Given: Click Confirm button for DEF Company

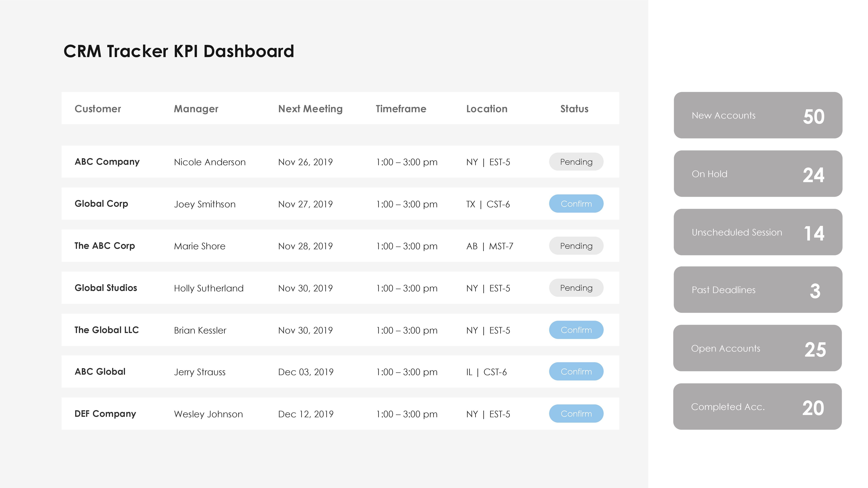Looking at the screenshot, I should tap(576, 414).
